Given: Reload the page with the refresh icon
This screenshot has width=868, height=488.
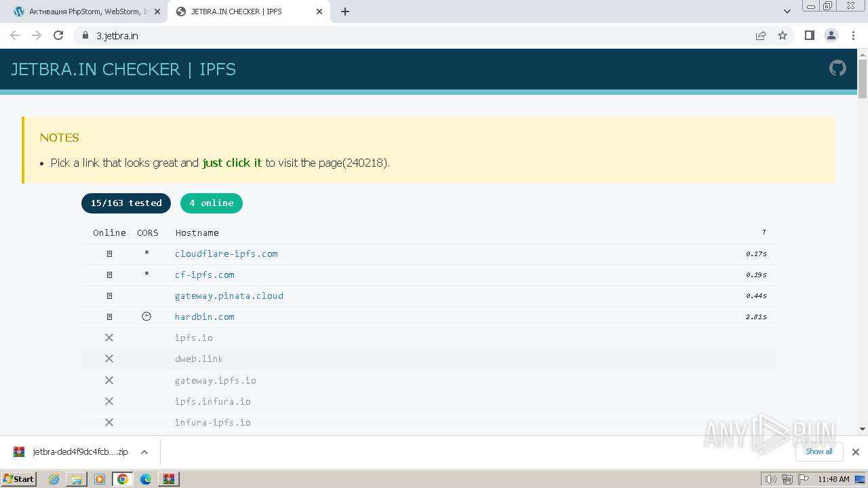Looking at the screenshot, I should (58, 35).
